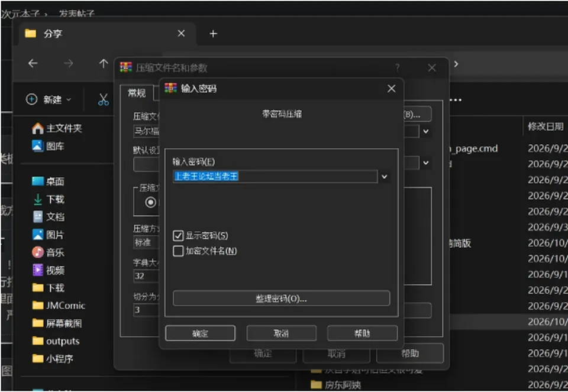Open the 新建 dropdown in Explorer
Image resolution: width=568 pixels, height=392 pixels.
(x=49, y=99)
